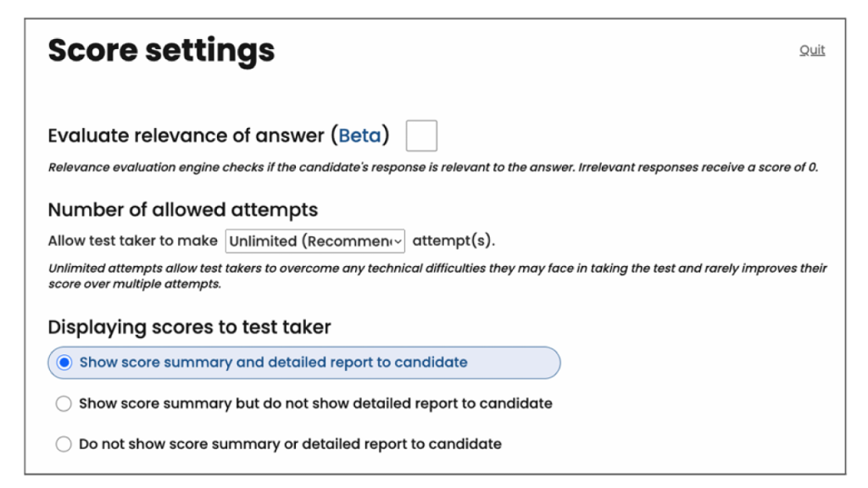Image resolution: width=868 pixels, height=488 pixels.
Task: Click the attempts dropdown chevron arrow
Action: click(397, 241)
